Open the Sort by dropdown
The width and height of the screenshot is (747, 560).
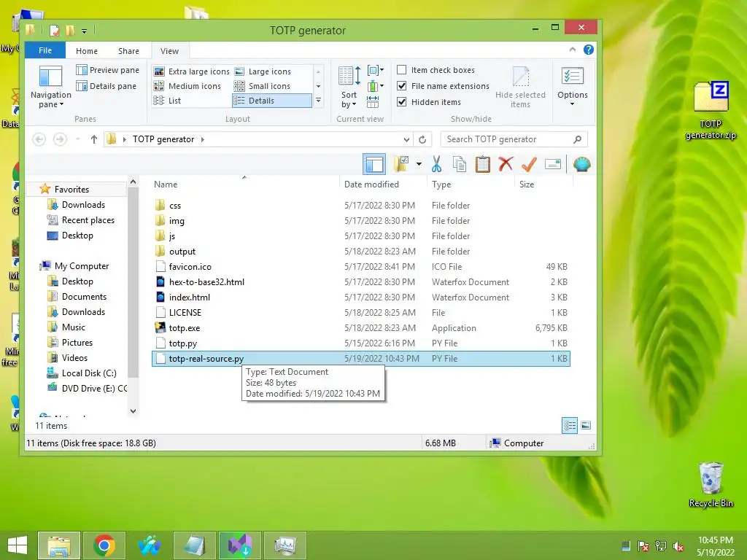click(349, 87)
